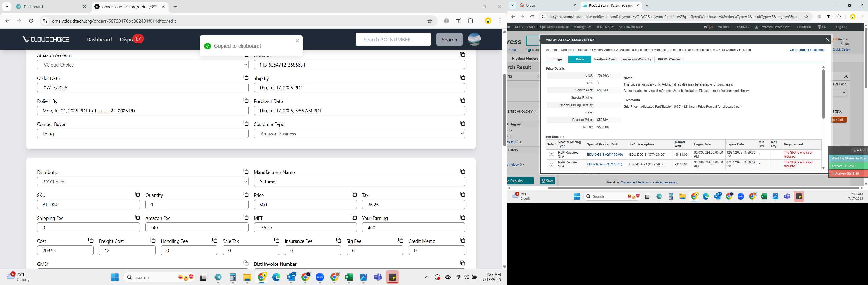Copy the Tax field value

coord(462,194)
